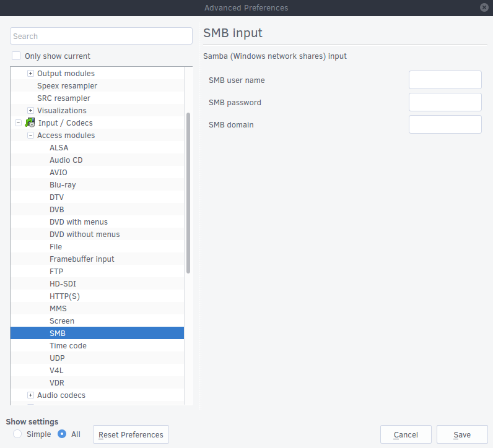Focus the Search preferences field
The image size is (493, 448).
(101, 36)
